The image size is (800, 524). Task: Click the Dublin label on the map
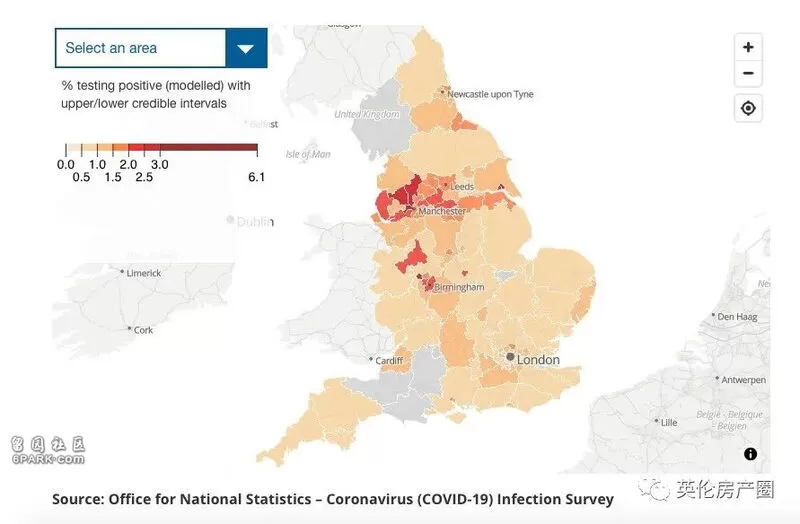pos(255,221)
